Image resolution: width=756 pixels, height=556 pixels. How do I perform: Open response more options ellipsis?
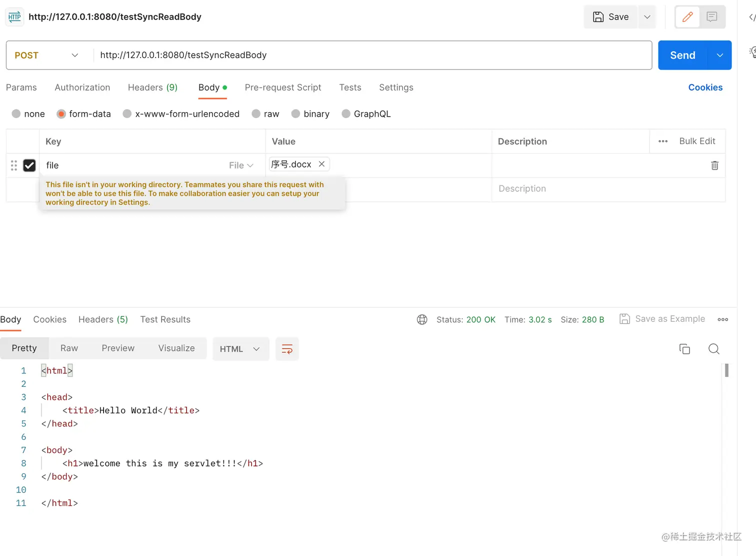[x=722, y=319]
